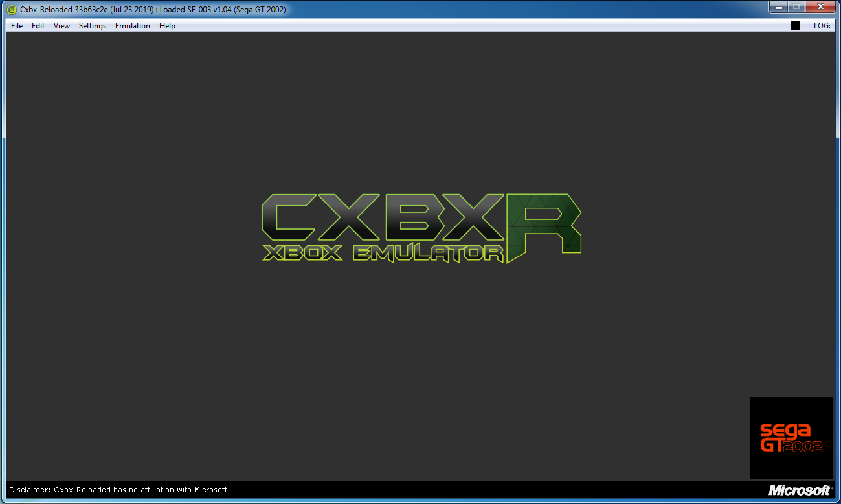Open the Help menu
The image size is (841, 504).
[167, 26]
